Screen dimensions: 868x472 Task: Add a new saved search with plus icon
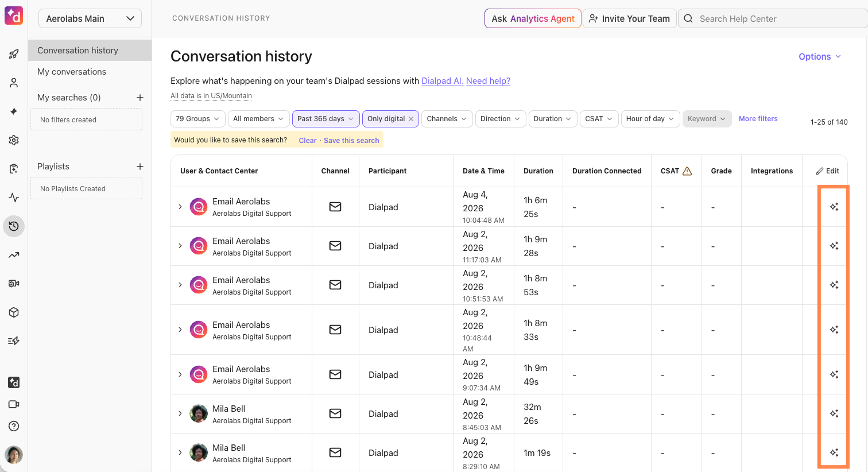coord(139,98)
